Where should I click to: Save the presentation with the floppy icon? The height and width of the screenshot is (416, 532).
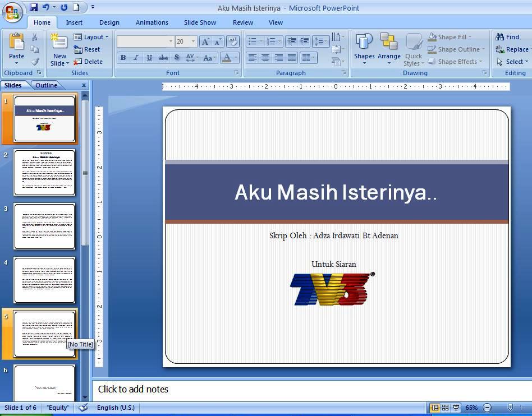point(33,7)
